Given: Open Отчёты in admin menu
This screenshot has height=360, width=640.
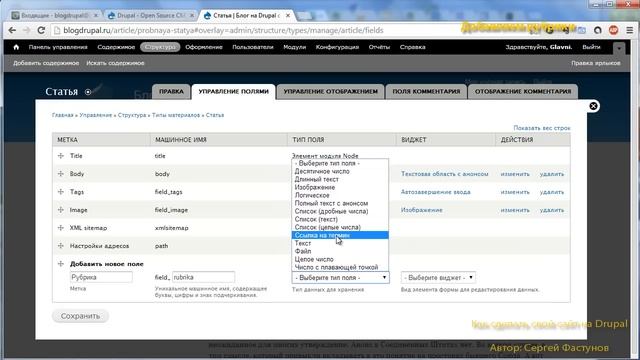Looking at the screenshot, I should pyautogui.click(x=379, y=47).
